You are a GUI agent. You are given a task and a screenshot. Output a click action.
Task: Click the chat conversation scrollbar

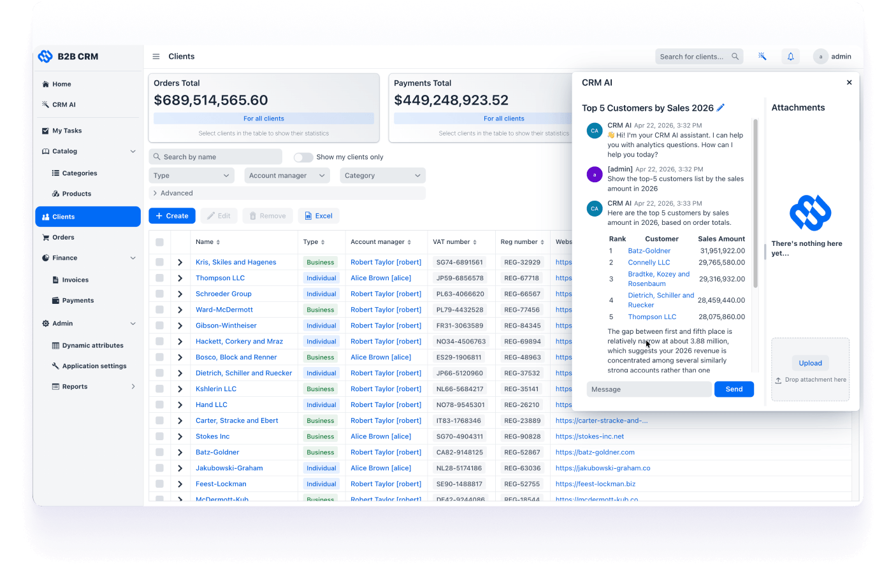click(756, 204)
